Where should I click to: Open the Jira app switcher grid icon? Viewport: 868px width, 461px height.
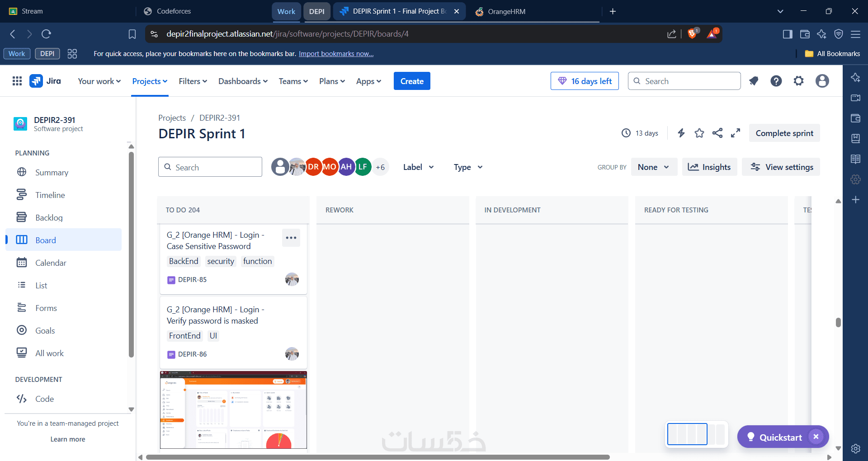tap(17, 81)
